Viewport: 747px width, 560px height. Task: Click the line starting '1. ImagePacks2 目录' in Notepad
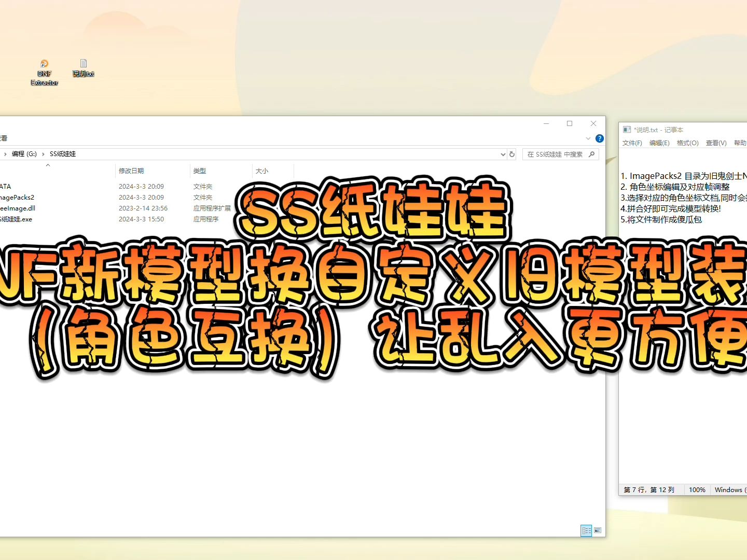[684, 176]
